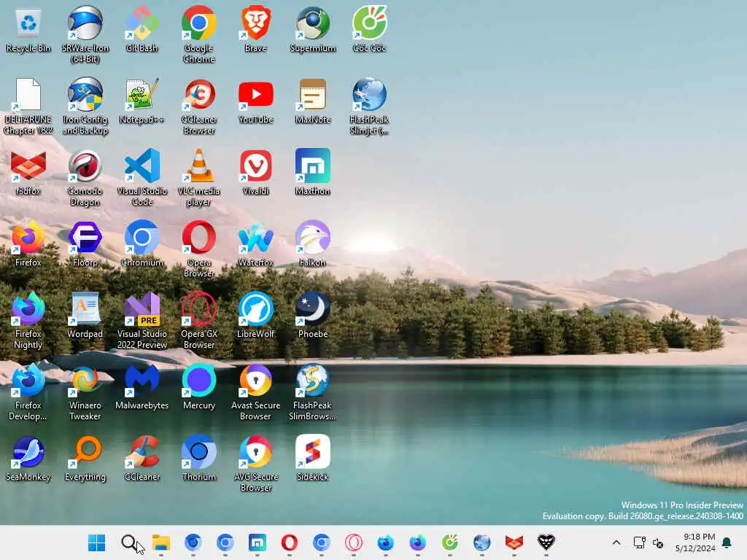Open Iron Config and Backup shortcut
Viewport: 747px width, 560px height.
pyautogui.click(x=85, y=106)
